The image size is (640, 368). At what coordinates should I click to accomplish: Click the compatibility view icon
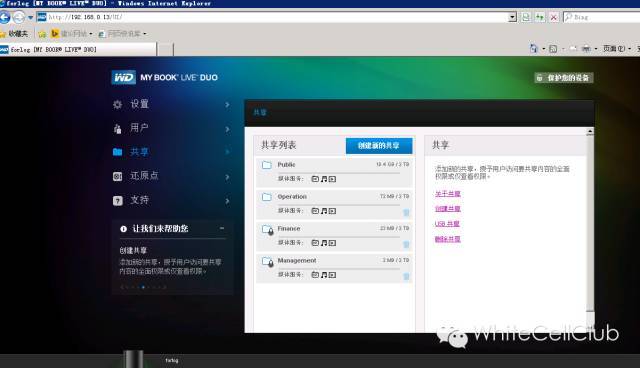[x=526, y=17]
